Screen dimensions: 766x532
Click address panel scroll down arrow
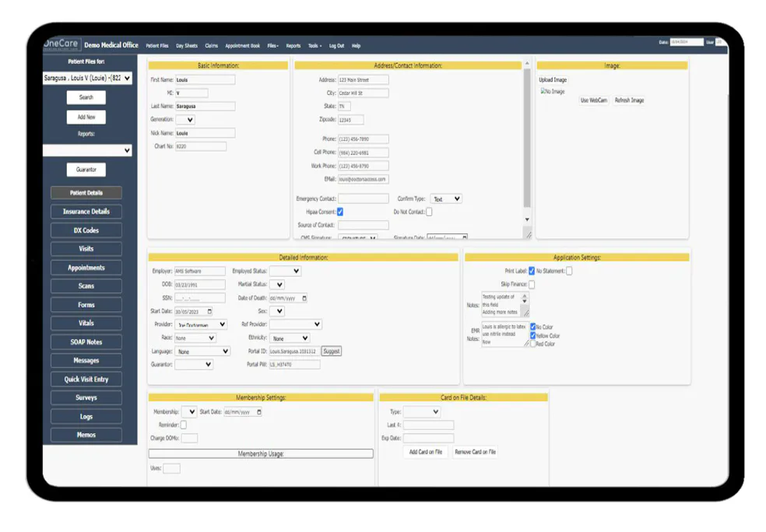[x=527, y=219]
